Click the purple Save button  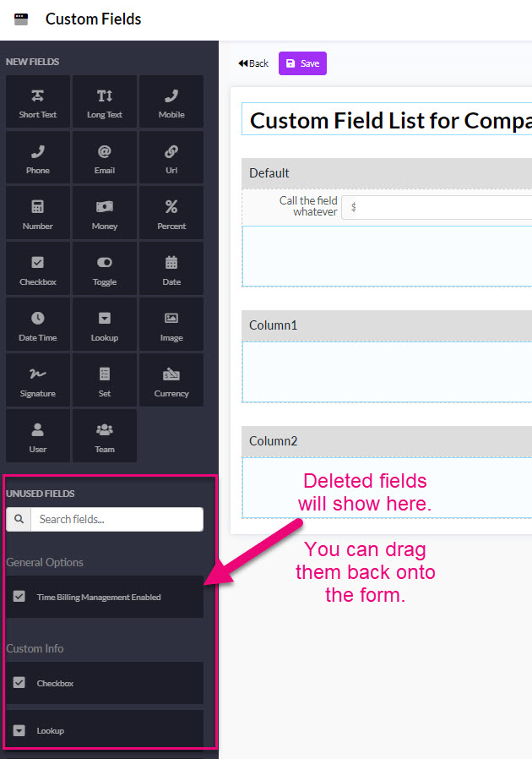pyautogui.click(x=303, y=63)
